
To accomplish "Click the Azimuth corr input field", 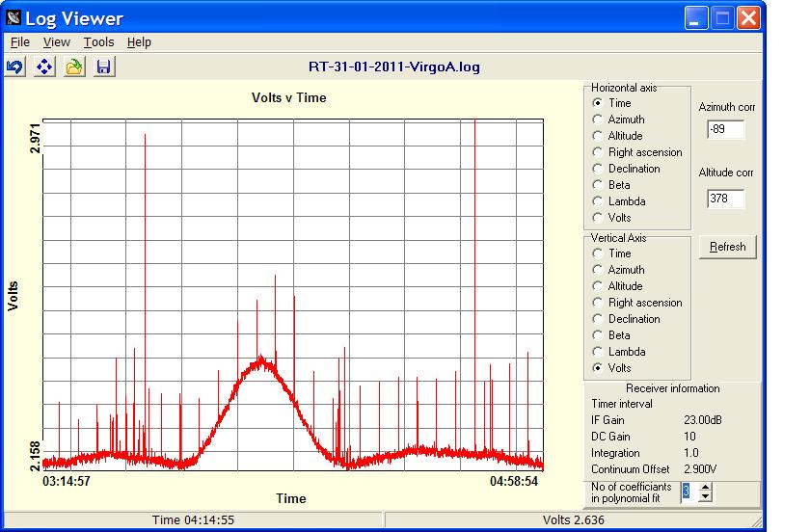I will click(726, 129).
